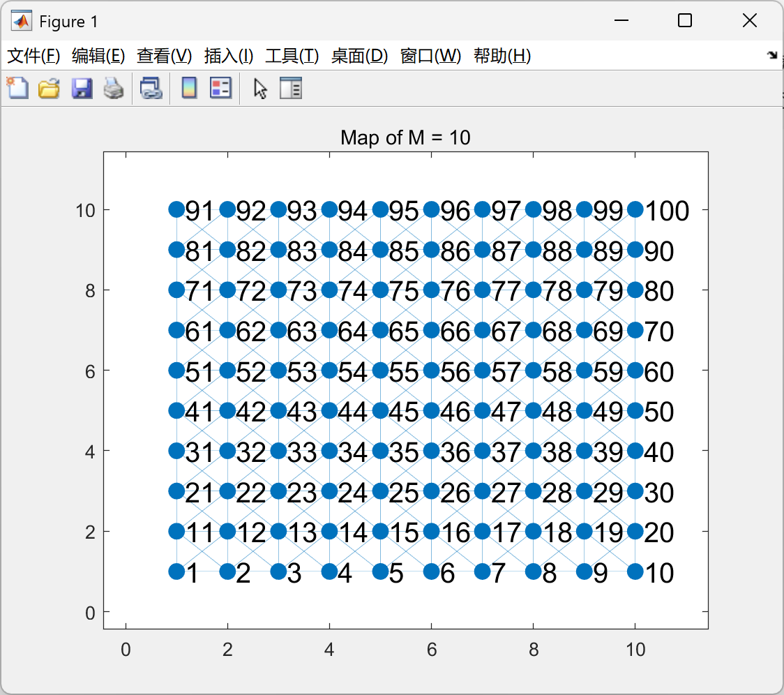Image resolution: width=784 pixels, height=695 pixels.
Task: Click the blue marker of node 28
Action: click(534, 491)
